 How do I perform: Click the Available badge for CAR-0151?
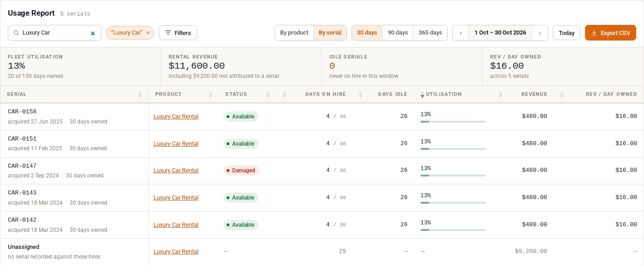pyautogui.click(x=241, y=144)
